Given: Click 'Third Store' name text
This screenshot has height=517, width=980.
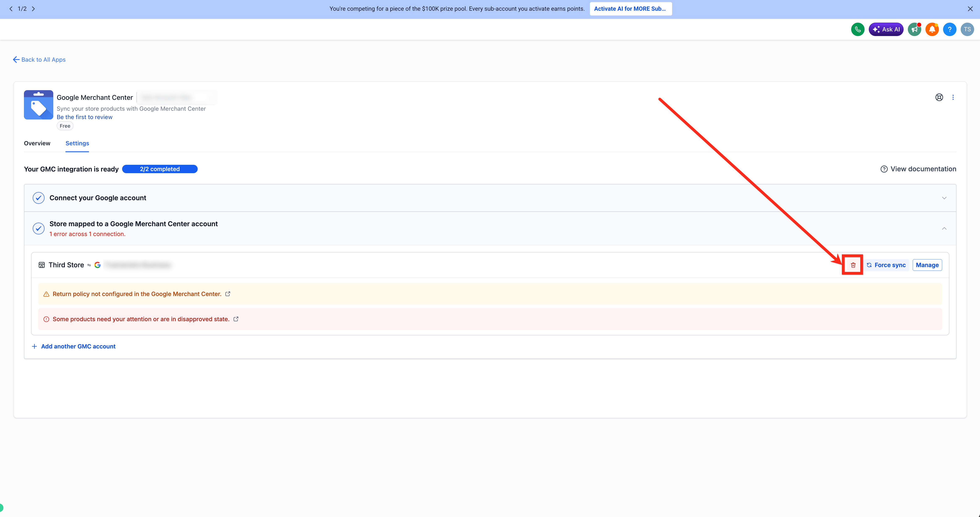Looking at the screenshot, I should (66, 265).
